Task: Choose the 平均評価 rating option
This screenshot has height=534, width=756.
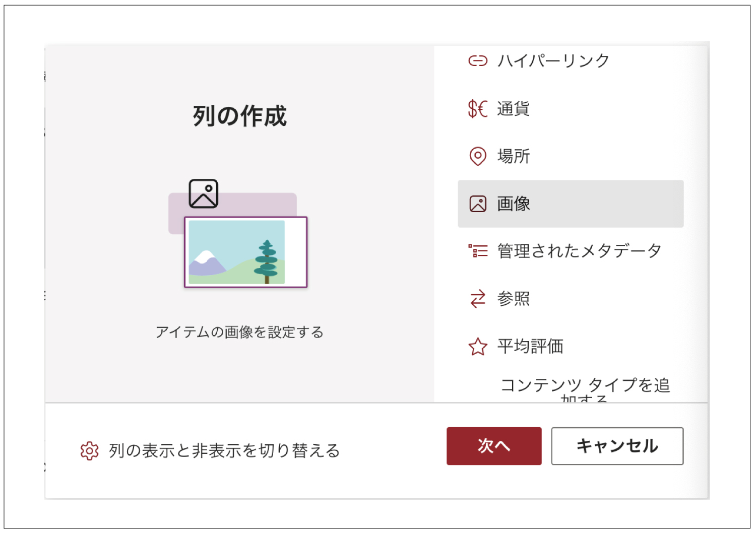Action: 571,347
